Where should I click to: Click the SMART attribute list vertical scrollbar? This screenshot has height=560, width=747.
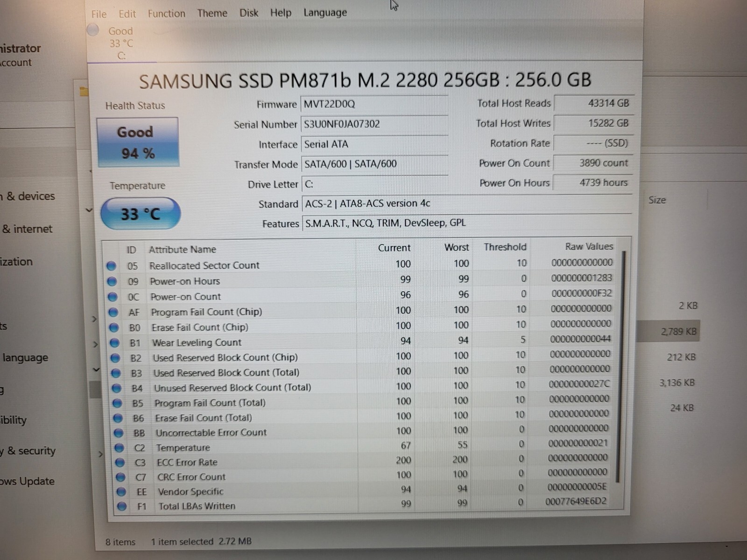620,366
